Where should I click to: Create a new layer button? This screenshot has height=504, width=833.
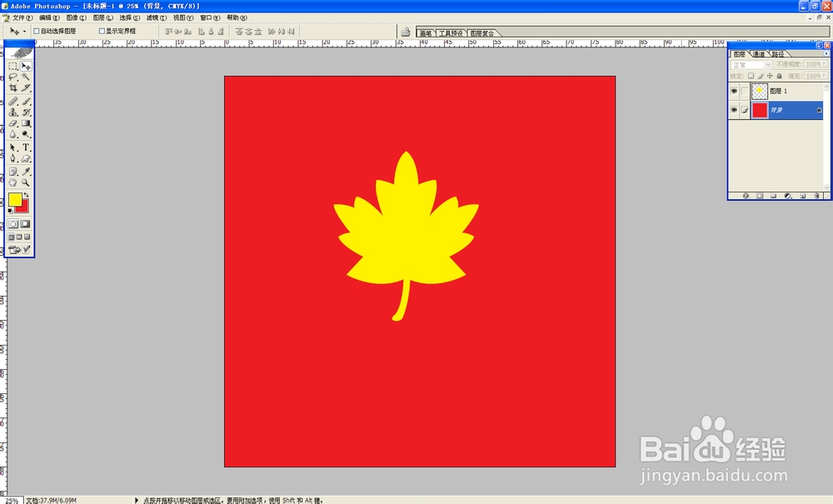tap(803, 196)
